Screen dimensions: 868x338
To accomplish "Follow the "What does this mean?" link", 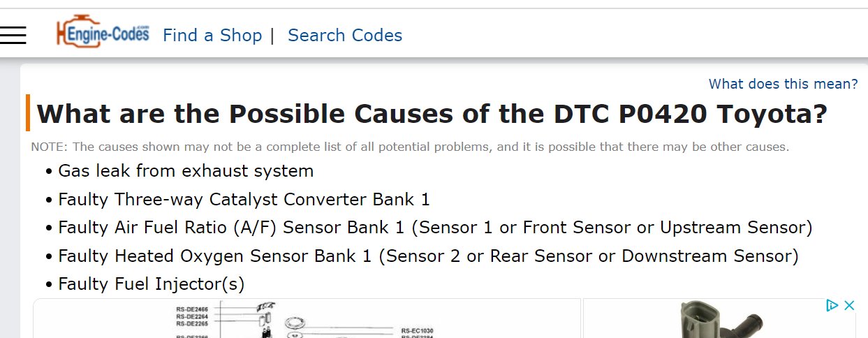I will pyautogui.click(x=783, y=84).
